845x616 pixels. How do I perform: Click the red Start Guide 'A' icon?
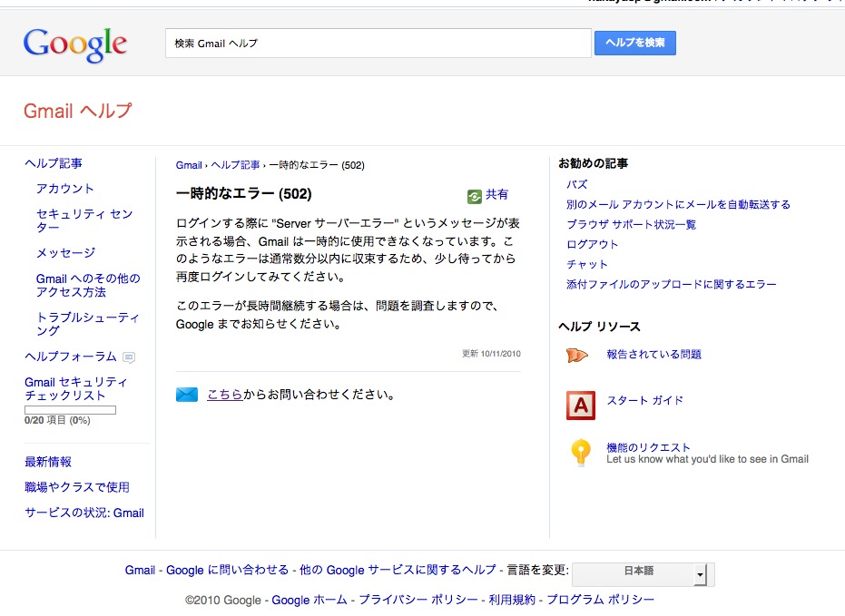click(x=580, y=405)
